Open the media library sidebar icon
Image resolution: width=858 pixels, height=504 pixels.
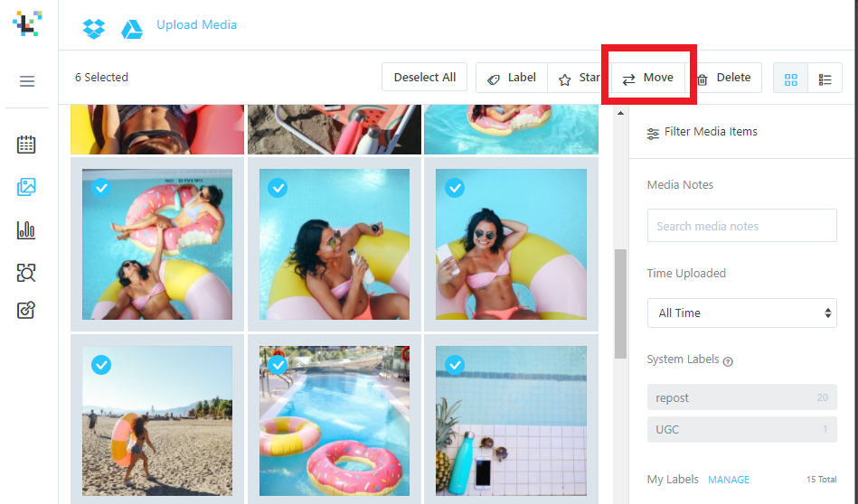(26, 187)
